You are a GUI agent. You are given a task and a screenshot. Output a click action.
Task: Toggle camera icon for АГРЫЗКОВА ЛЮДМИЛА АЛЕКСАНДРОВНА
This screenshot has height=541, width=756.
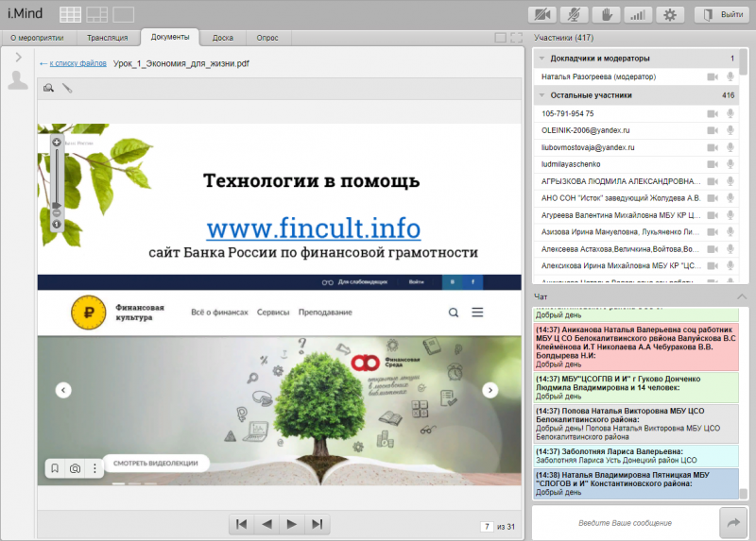pos(713,181)
